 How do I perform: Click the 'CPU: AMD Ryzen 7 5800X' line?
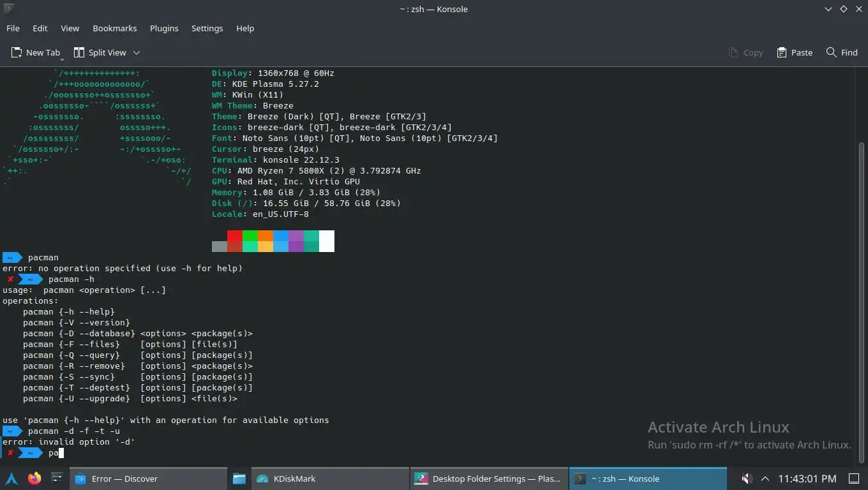[x=317, y=170]
